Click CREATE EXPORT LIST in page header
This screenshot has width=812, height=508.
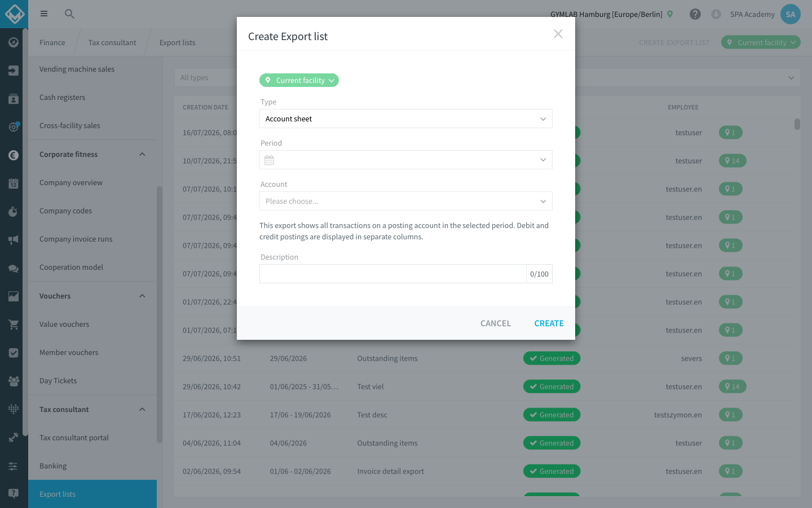[674, 42]
